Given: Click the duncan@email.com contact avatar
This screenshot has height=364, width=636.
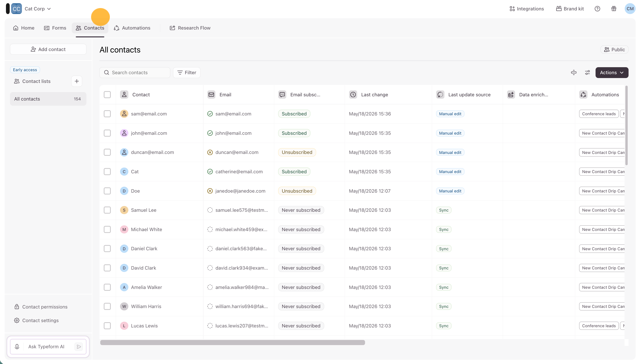Looking at the screenshot, I should 124,152.
